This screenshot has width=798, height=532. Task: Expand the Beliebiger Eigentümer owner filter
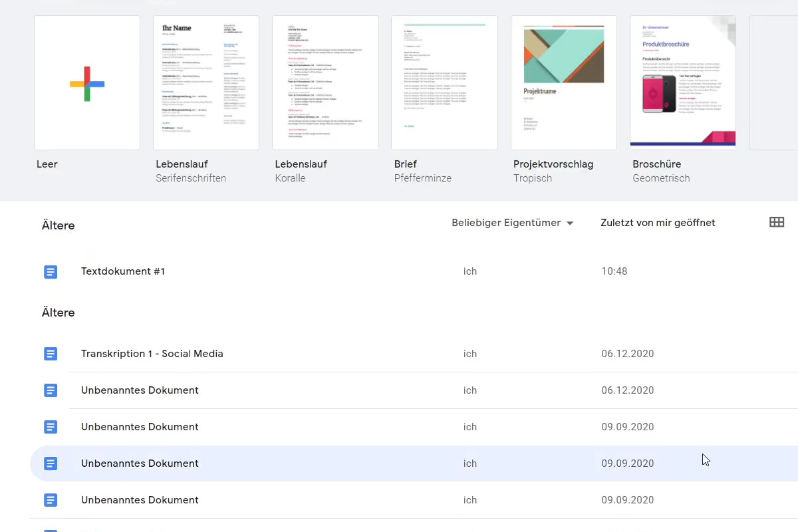click(x=512, y=223)
